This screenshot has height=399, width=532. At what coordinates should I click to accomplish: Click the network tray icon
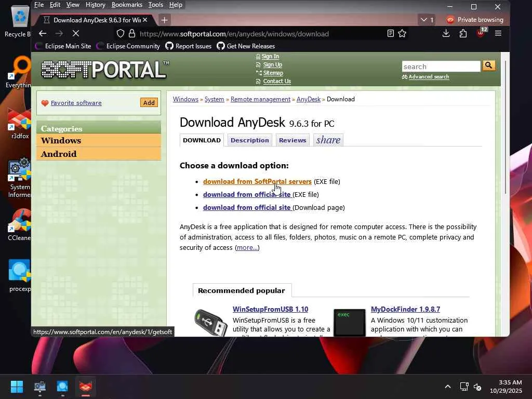pos(464,387)
